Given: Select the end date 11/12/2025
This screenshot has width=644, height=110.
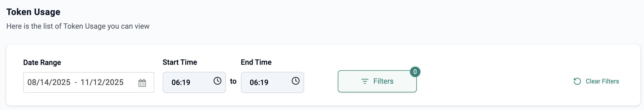Looking at the screenshot, I should pyautogui.click(x=102, y=82).
